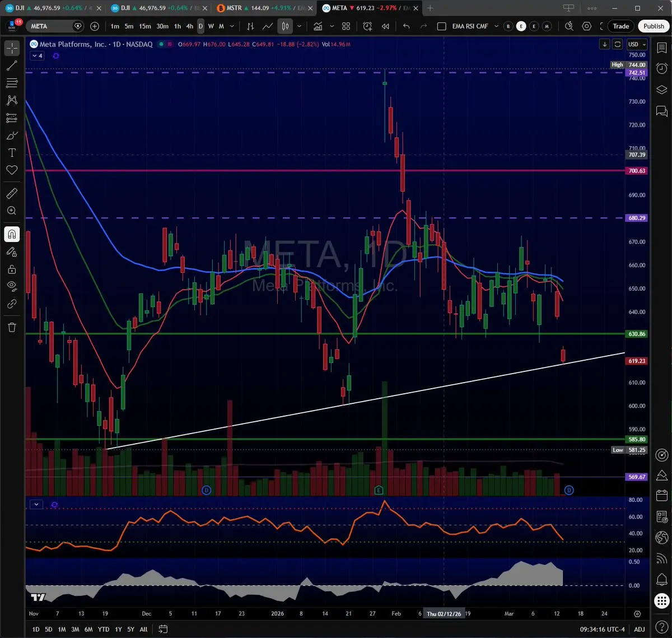Image resolution: width=672 pixels, height=638 pixels.
Task: Click the chain-link sync drawings icon
Action: pyautogui.click(x=12, y=304)
